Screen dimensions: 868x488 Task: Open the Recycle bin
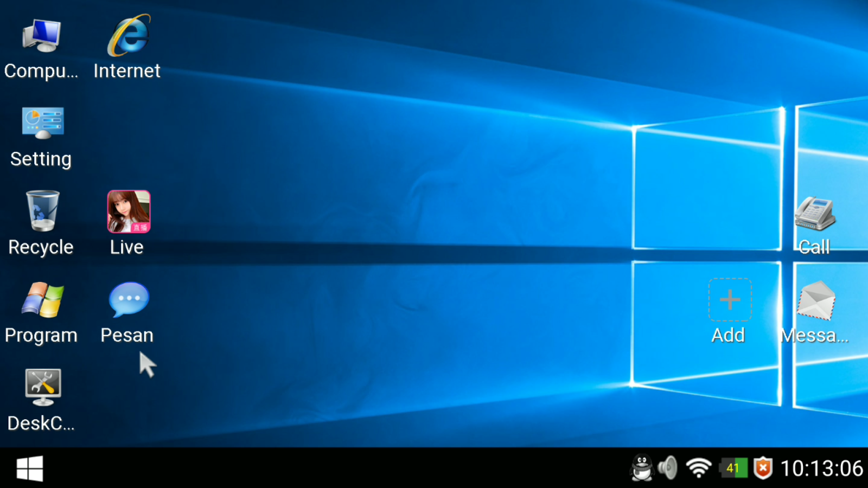click(41, 211)
